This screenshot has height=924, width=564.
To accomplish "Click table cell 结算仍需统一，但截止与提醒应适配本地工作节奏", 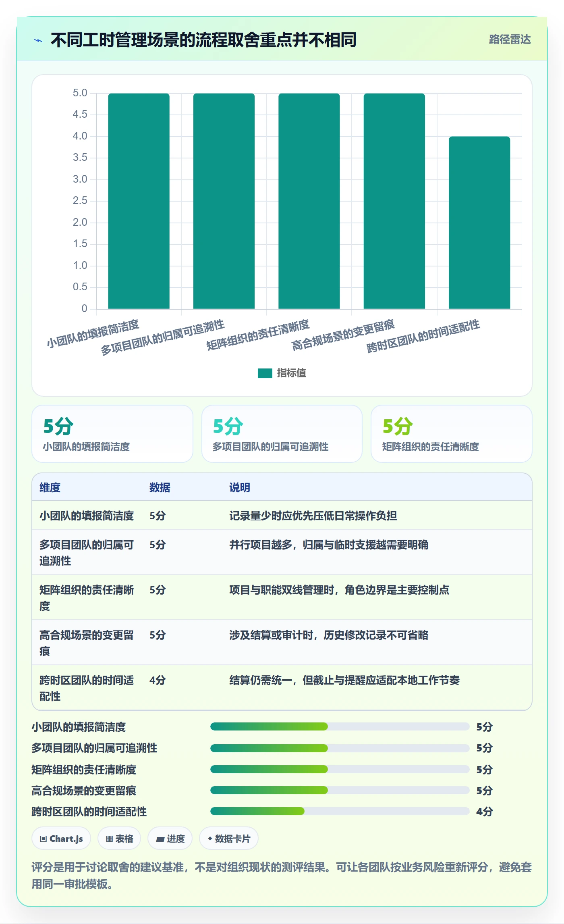I will pos(344,680).
